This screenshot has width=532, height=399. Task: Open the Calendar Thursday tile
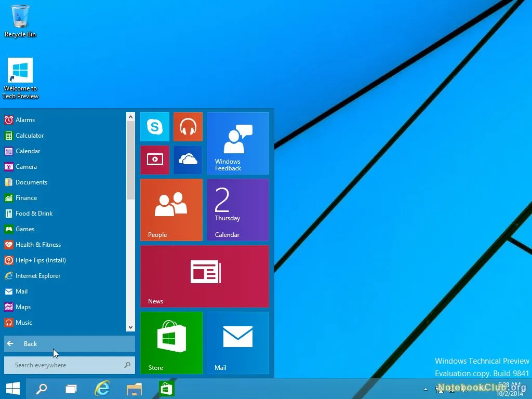coord(238,210)
